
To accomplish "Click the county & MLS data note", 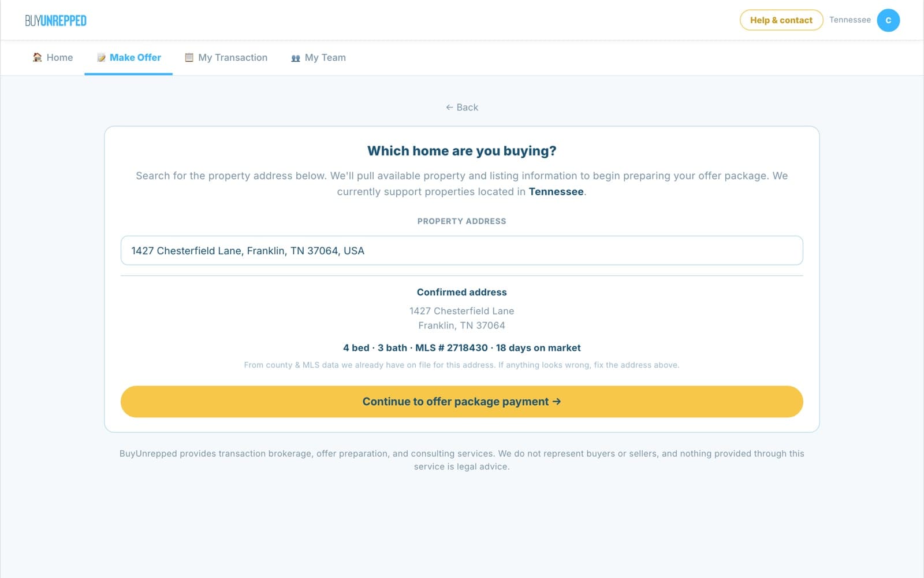I will pyautogui.click(x=462, y=365).
